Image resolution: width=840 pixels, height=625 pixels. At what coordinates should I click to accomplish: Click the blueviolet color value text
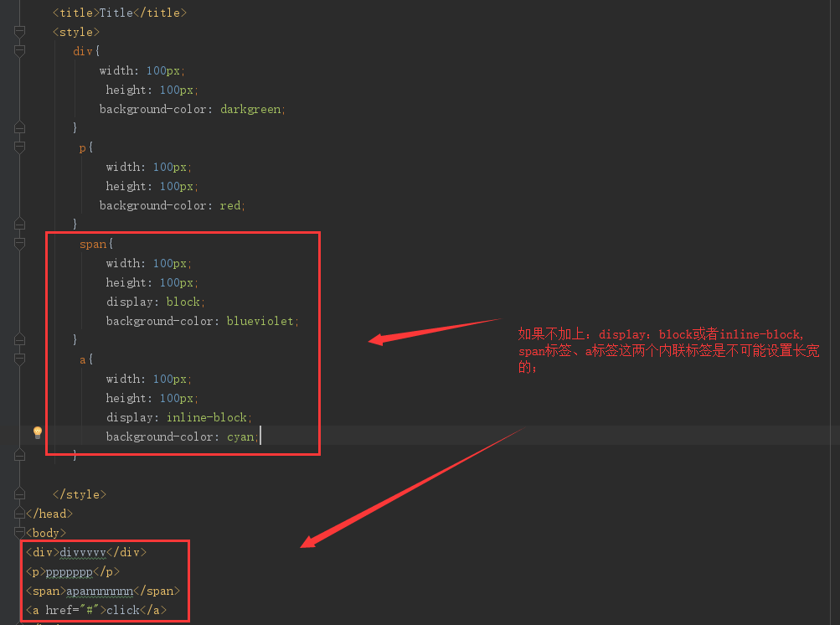(261, 320)
